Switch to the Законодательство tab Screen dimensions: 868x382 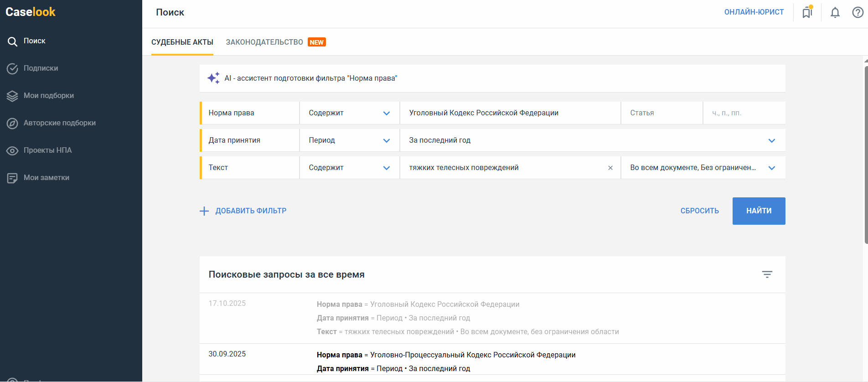264,42
